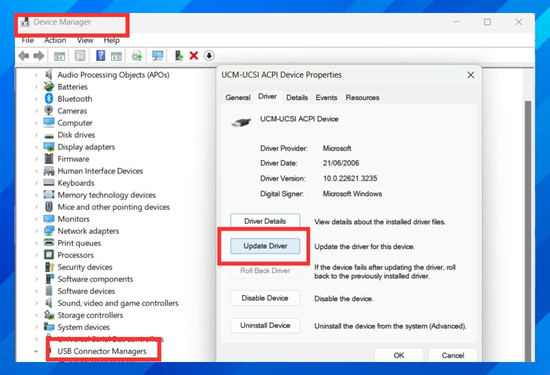Image resolution: width=550 pixels, height=375 pixels.
Task: Switch to the Details tab
Action: tap(297, 97)
